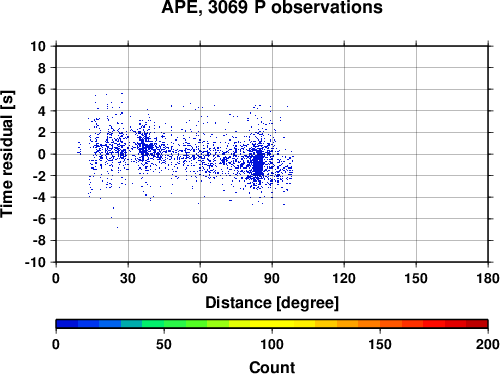This screenshot has width=500, height=374.
Task: Pick the green colorbar segment just below 50
Action: (x=153, y=324)
